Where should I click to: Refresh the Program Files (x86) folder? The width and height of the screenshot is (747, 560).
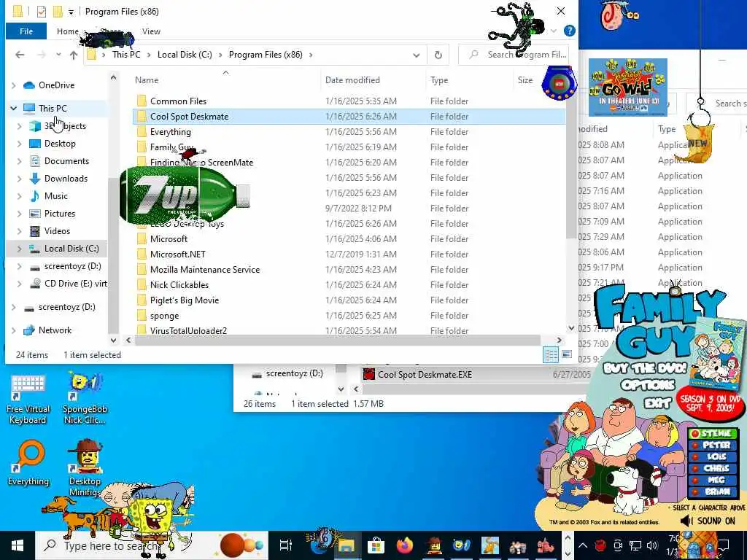point(438,55)
